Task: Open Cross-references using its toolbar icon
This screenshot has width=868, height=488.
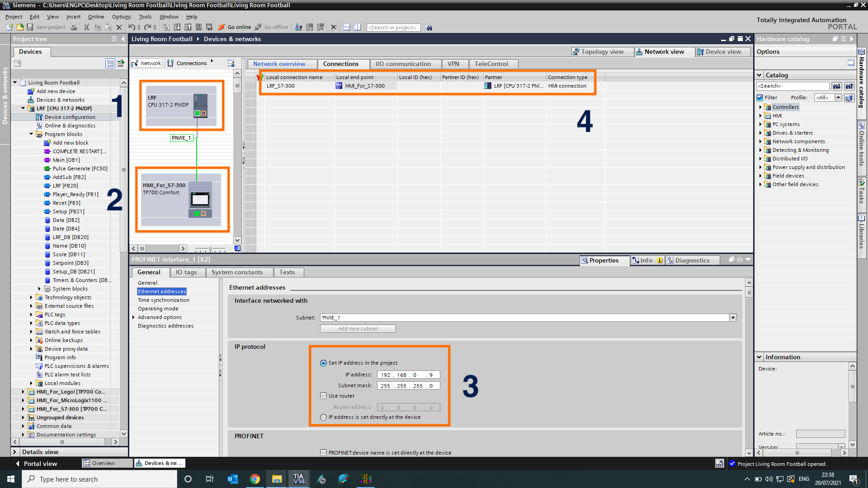Action: coord(298,27)
